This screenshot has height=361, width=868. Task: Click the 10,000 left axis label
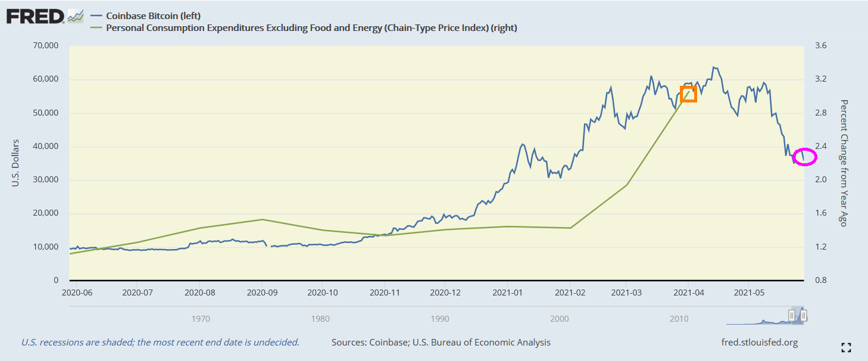pyautogui.click(x=45, y=247)
